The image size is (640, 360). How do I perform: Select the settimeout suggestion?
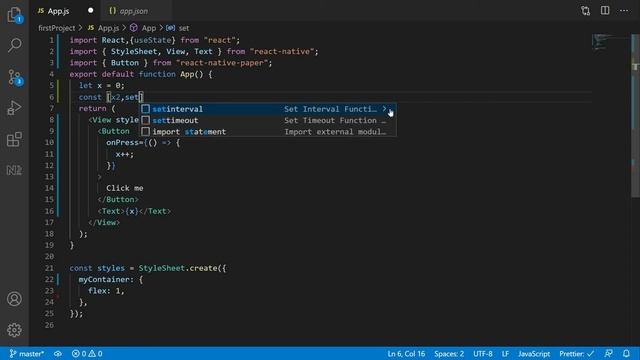268,120
